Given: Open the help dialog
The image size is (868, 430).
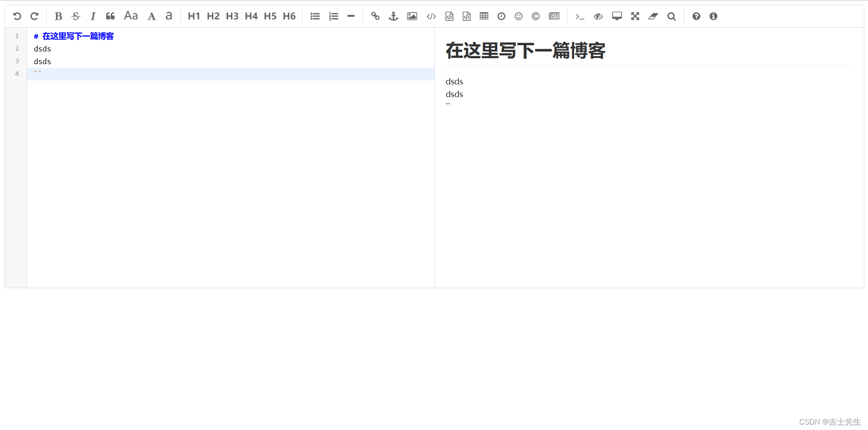Looking at the screenshot, I should pyautogui.click(x=696, y=16).
